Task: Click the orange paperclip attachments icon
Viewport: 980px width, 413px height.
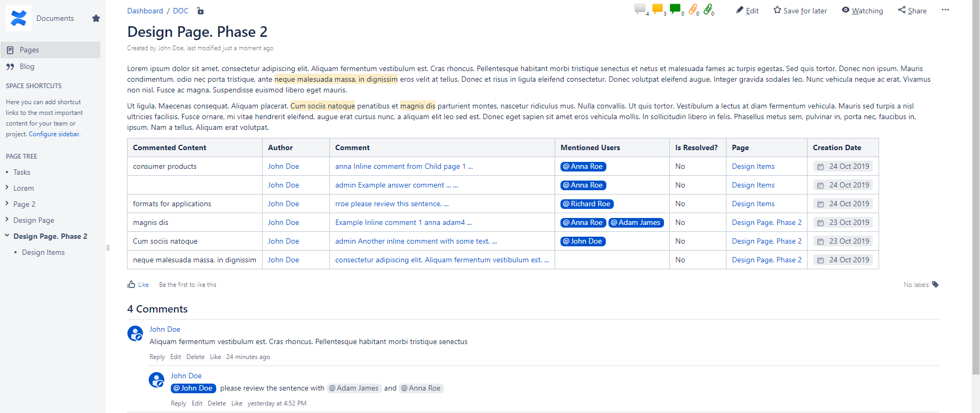Action: click(692, 9)
